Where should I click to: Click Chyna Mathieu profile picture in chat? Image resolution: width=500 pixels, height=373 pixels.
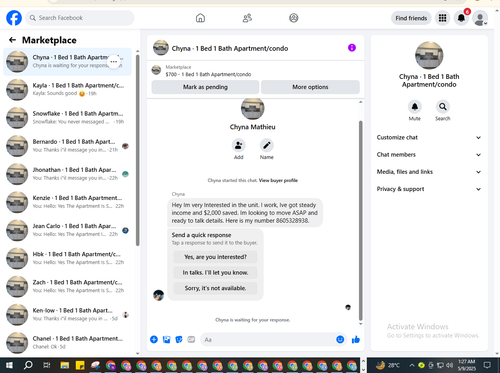tap(252, 108)
